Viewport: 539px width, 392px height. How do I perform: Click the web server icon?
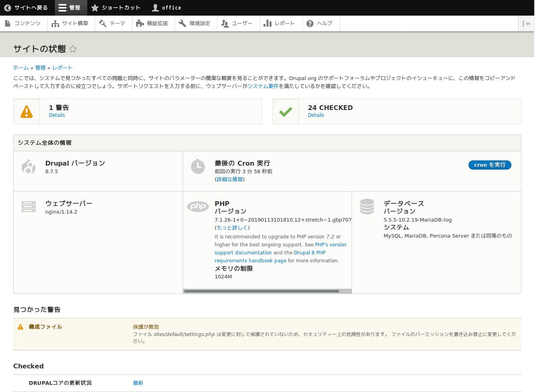[x=28, y=206]
